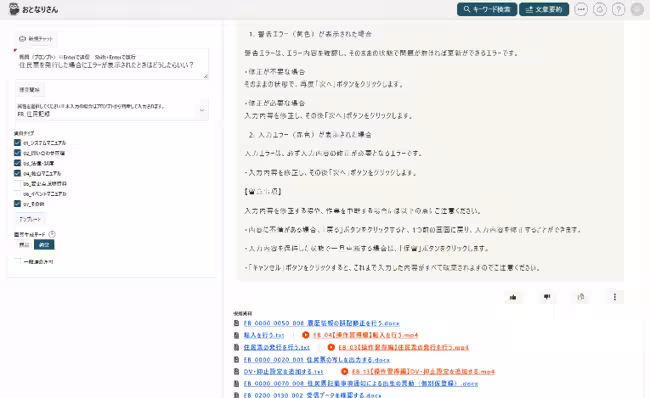Viewport: 650px width, 398px height.
Task: Play EB_03 住民票の発行を行う.mp4 link
Action: 404,347
